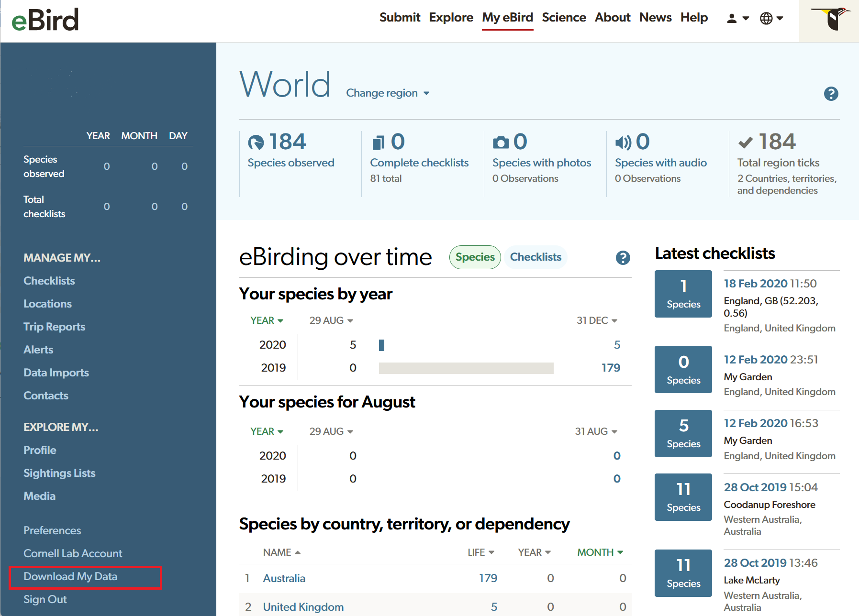Open the About menu item
The width and height of the screenshot is (859, 616).
pyautogui.click(x=613, y=18)
